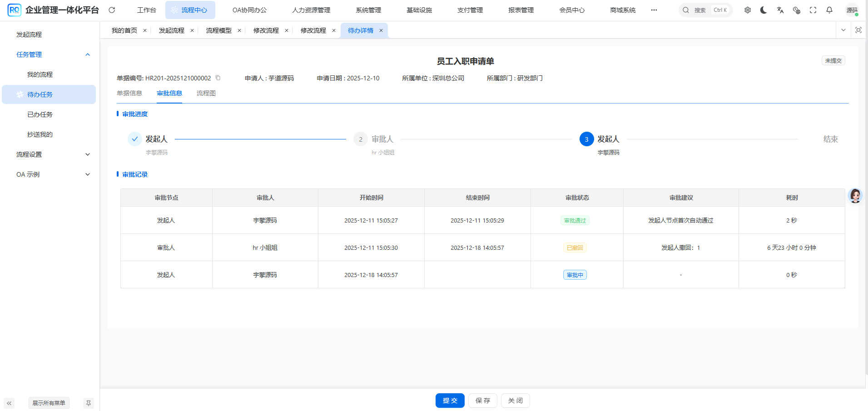Open the tab list dropdown arrow

[x=843, y=30]
